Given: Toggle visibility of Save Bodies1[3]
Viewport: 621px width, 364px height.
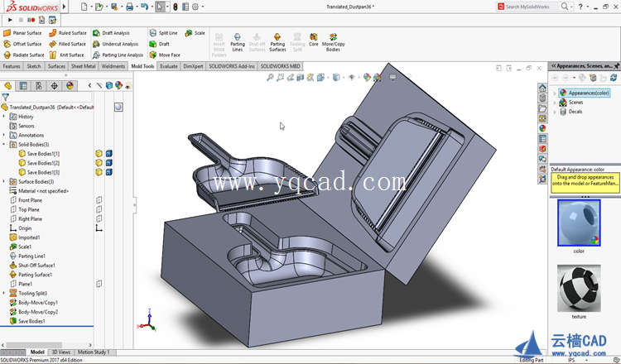Looking at the screenshot, I should (x=99, y=172).
